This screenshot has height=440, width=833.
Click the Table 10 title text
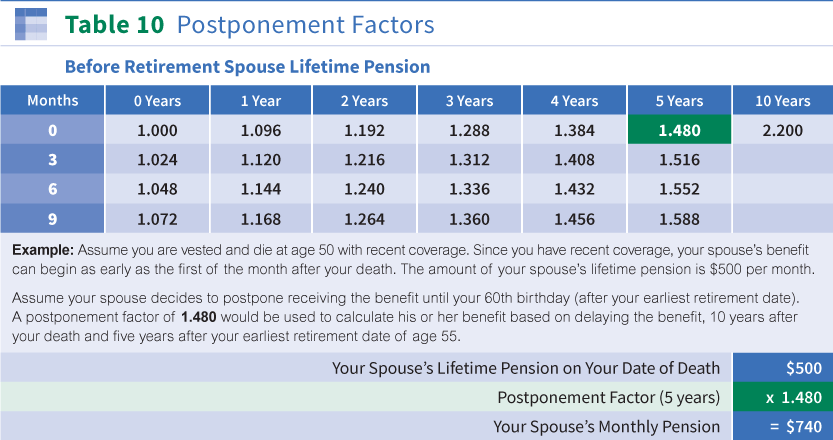coord(249,24)
